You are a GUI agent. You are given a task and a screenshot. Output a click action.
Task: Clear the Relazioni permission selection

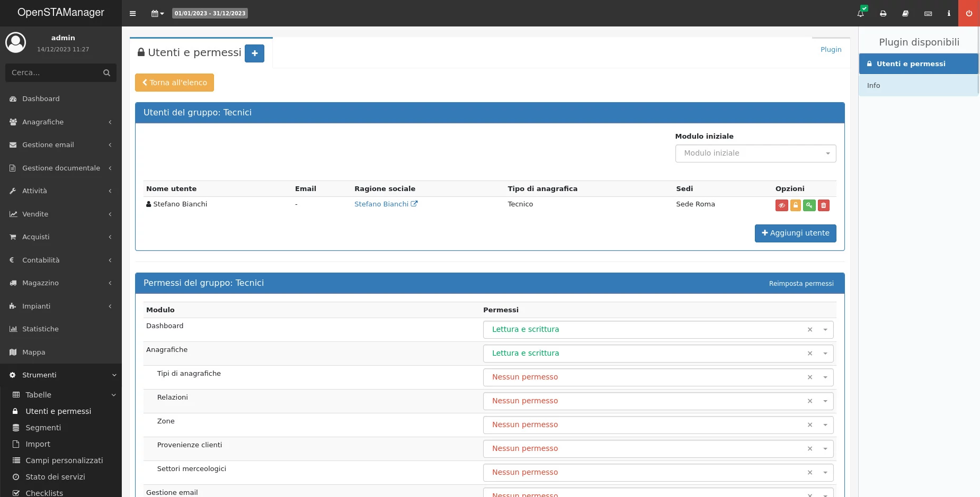[809, 401]
